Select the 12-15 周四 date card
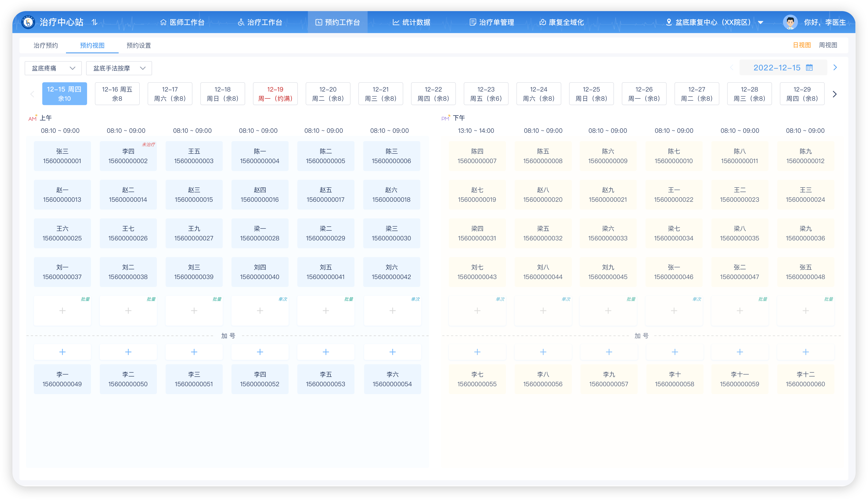 click(x=65, y=94)
